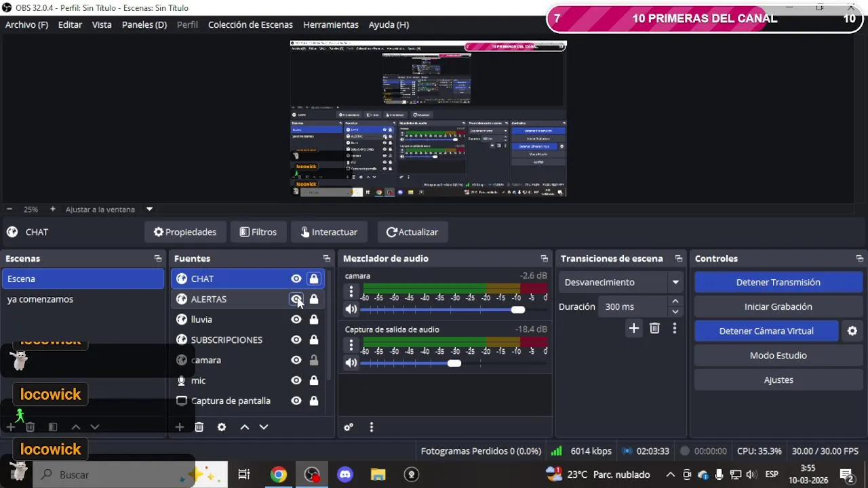Click the Duración 300 ms field

pos(634,306)
